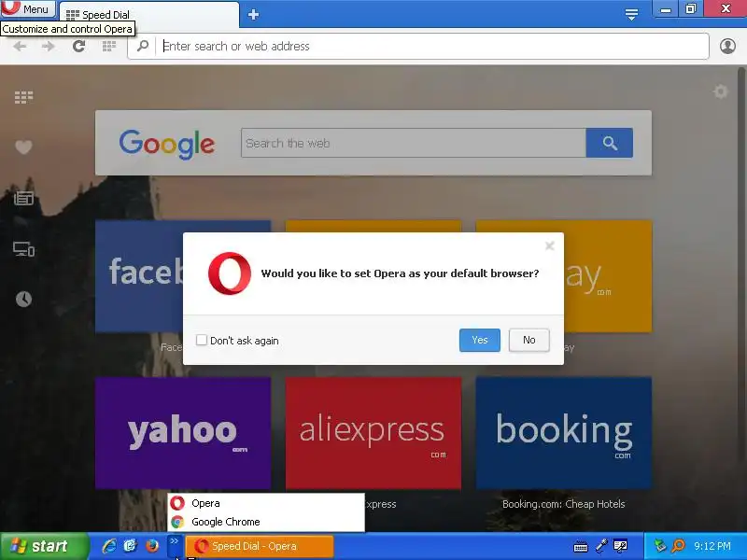
Task: Open bookmarks via sidebar heart icon
Action: pyautogui.click(x=24, y=147)
